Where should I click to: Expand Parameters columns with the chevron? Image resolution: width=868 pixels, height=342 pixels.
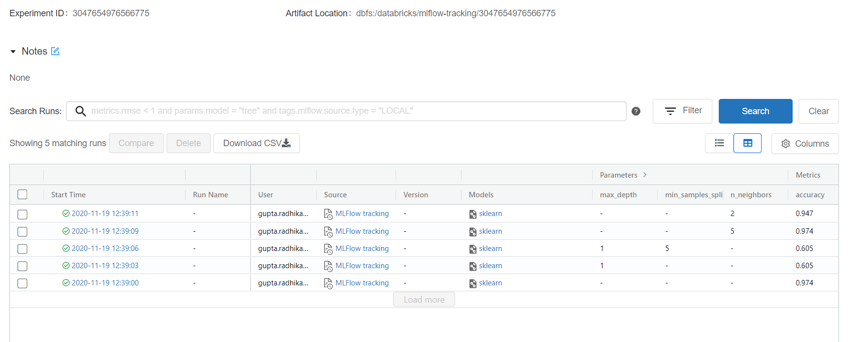click(x=645, y=175)
